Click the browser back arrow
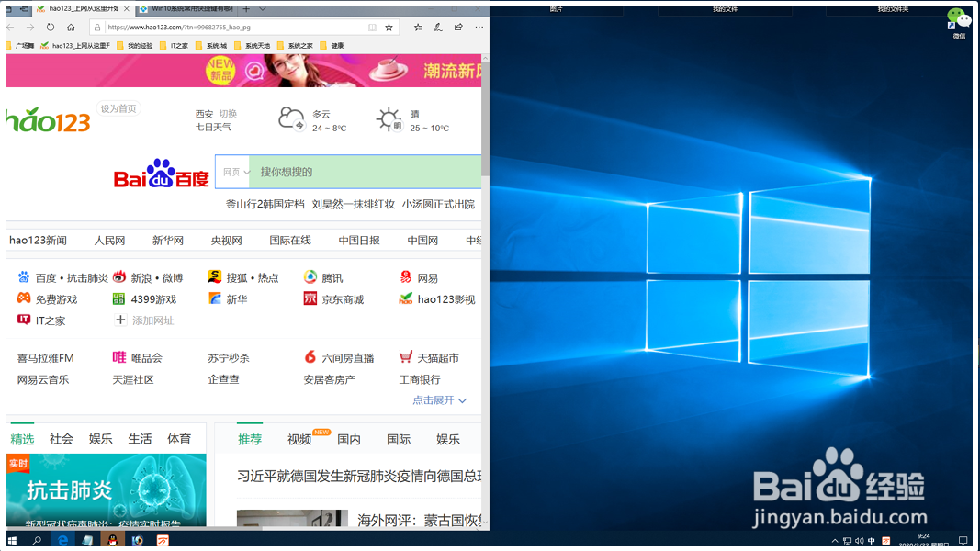 click(10, 28)
